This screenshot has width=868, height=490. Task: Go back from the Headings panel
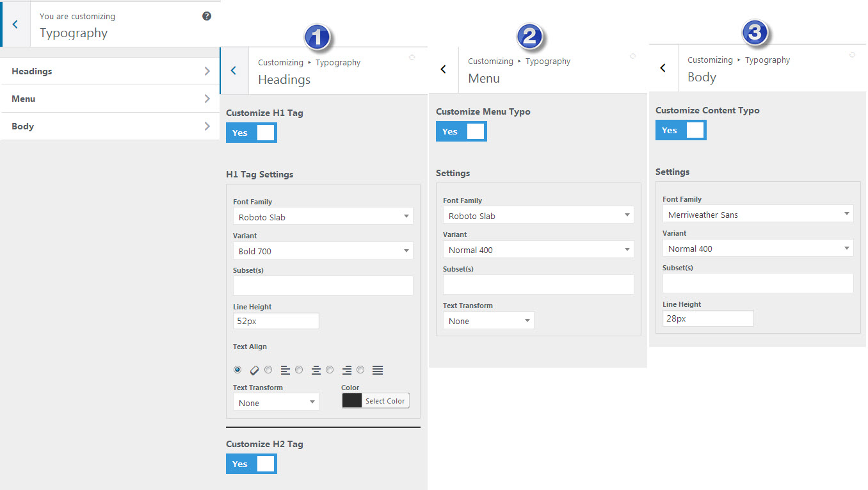point(234,70)
